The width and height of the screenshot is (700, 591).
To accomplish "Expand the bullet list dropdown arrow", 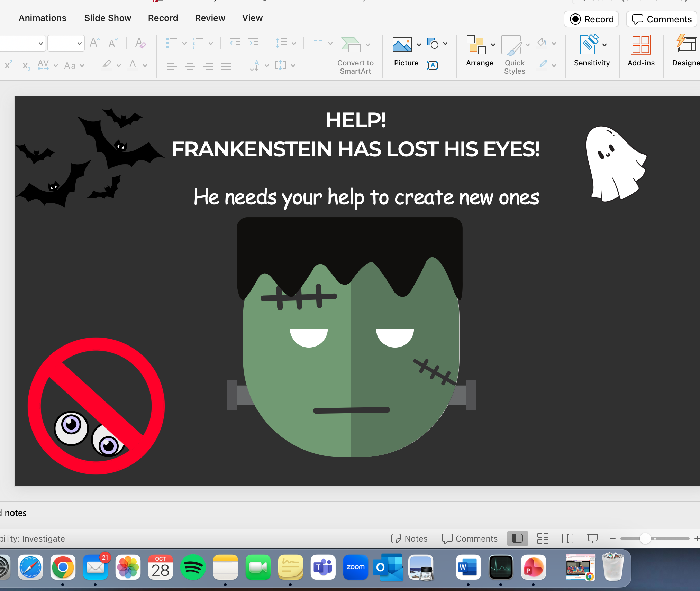I will 184,44.
